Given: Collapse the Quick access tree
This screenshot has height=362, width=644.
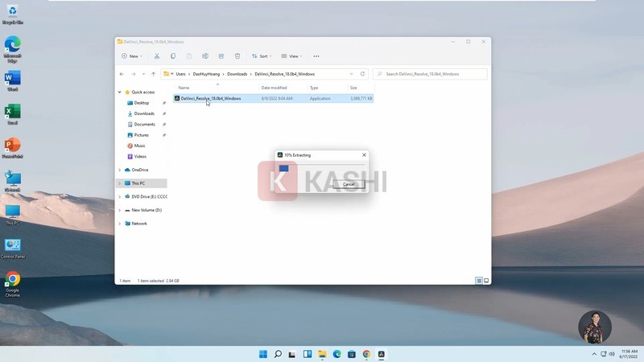Looking at the screenshot, I should (119, 93).
